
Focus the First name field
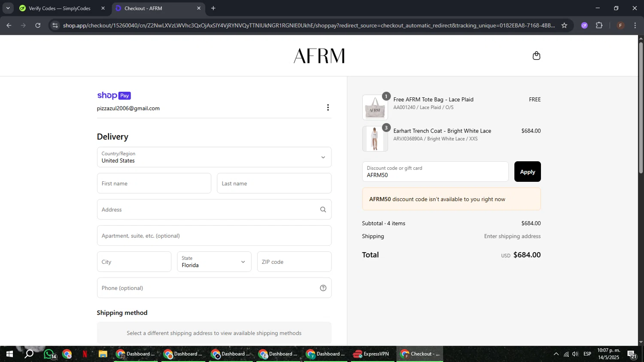click(x=154, y=184)
